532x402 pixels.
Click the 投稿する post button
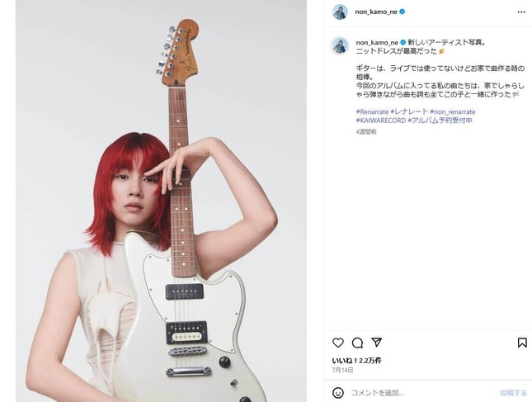tap(513, 393)
